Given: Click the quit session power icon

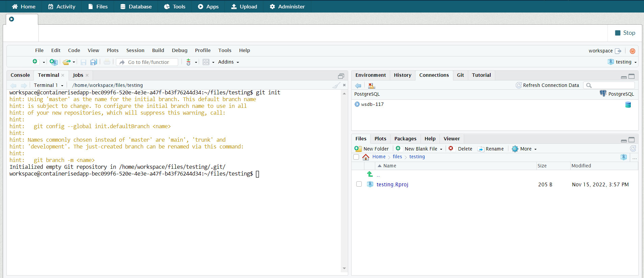Looking at the screenshot, I should point(633,51).
